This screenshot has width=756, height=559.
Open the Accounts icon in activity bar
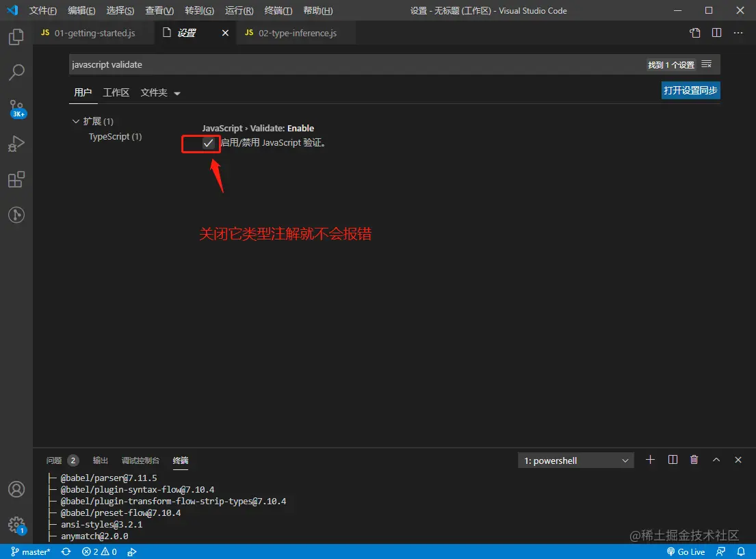(x=16, y=489)
